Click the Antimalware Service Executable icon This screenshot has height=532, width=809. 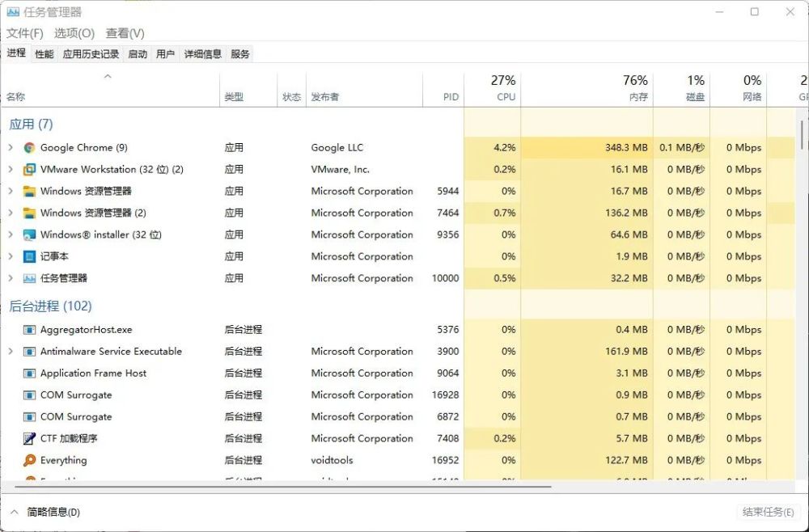tap(29, 352)
